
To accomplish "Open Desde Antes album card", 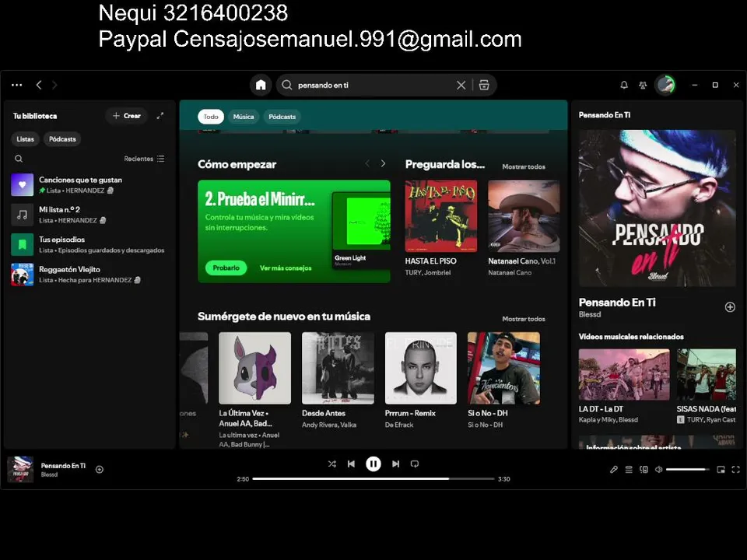I will point(338,381).
